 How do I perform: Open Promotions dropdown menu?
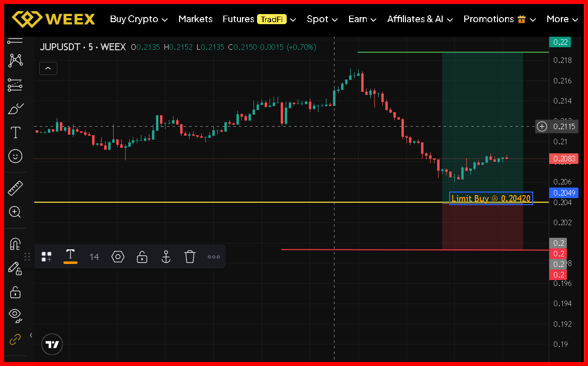click(x=499, y=19)
